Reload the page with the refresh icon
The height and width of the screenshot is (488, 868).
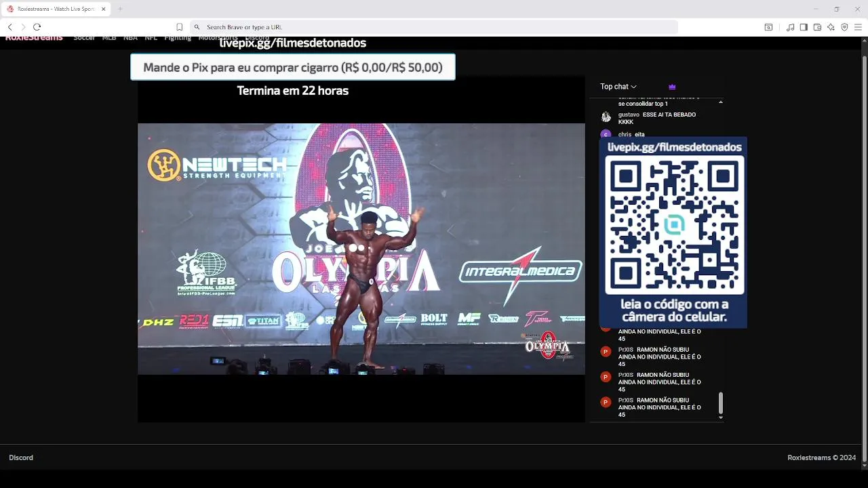tap(37, 27)
